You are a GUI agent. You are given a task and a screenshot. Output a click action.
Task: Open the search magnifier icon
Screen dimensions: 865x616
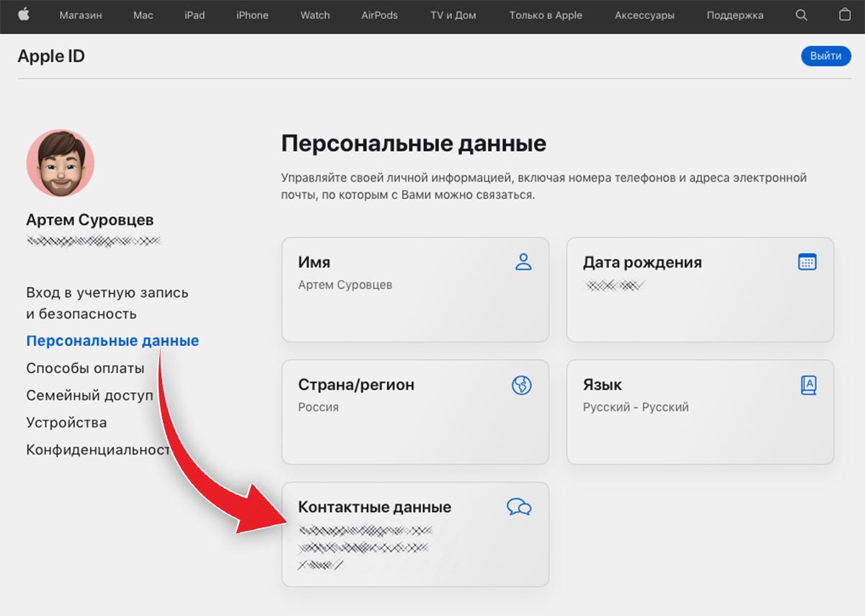point(802,15)
